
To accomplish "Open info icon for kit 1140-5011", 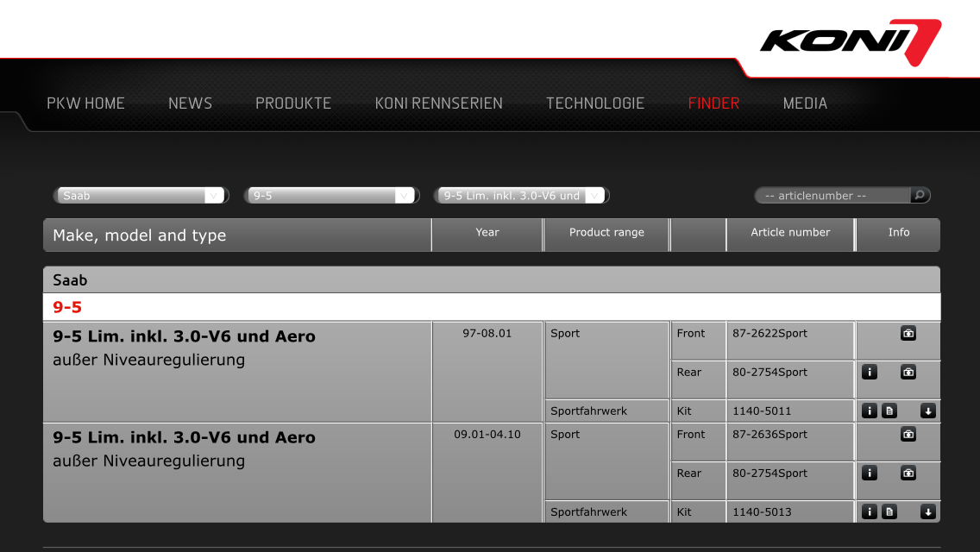I will tap(870, 411).
